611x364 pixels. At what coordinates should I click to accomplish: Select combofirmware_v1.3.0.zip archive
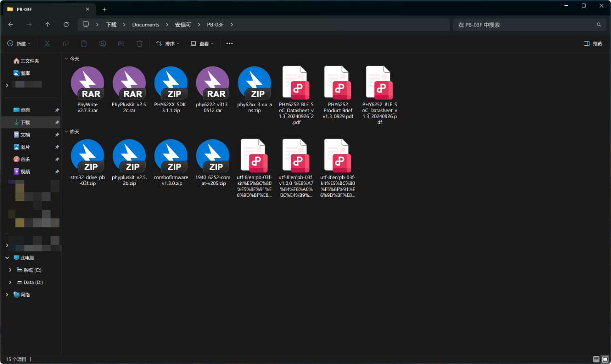(x=171, y=163)
